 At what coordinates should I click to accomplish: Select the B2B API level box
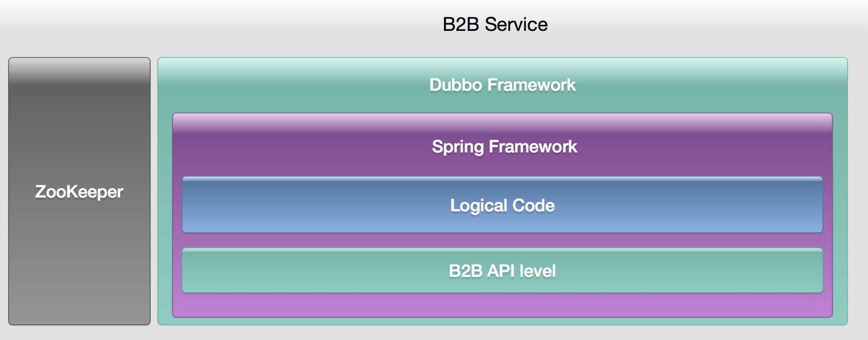[502, 271]
